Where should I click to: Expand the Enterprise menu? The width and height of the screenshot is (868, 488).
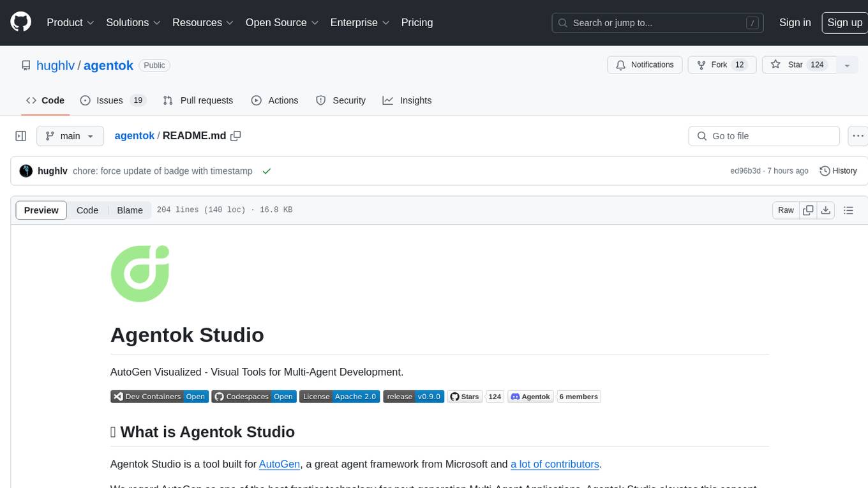pyautogui.click(x=360, y=22)
